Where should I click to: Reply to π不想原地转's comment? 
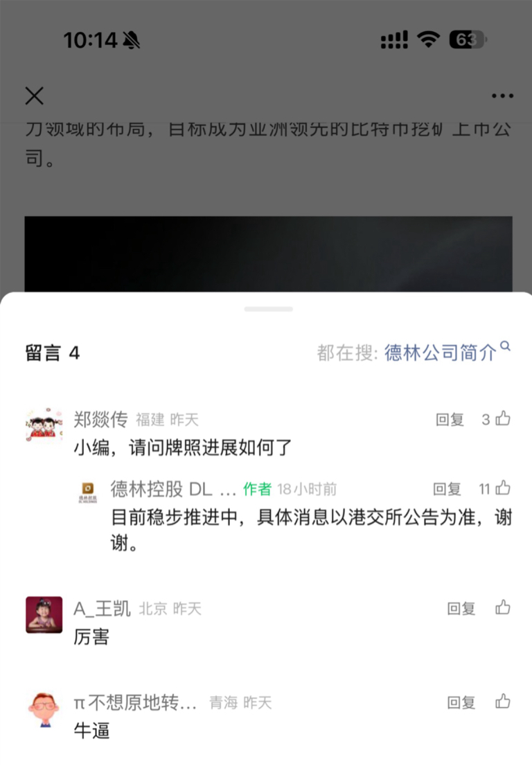pyautogui.click(x=461, y=703)
